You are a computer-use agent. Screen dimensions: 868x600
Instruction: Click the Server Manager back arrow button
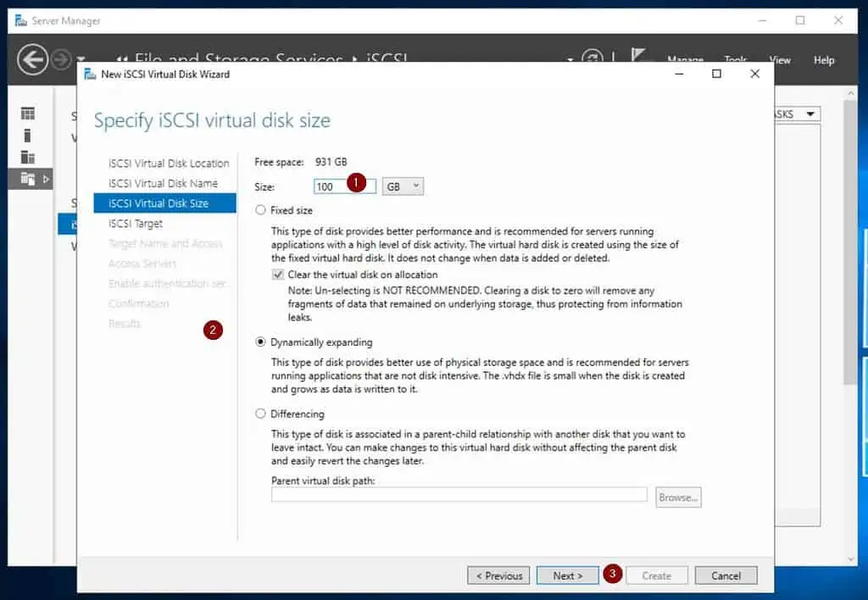click(32, 58)
